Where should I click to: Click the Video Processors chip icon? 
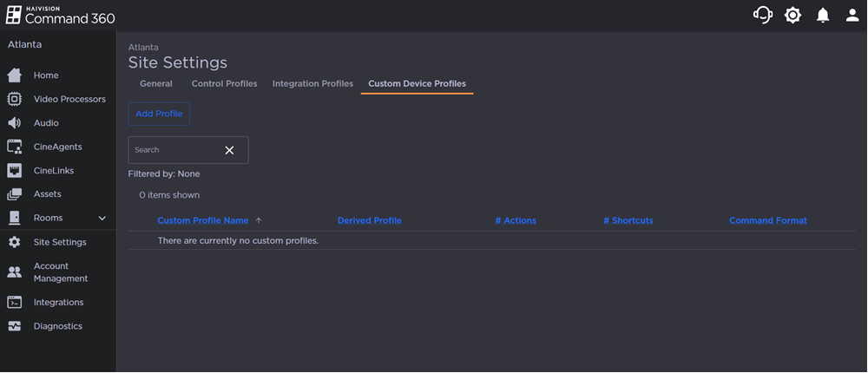click(15, 99)
